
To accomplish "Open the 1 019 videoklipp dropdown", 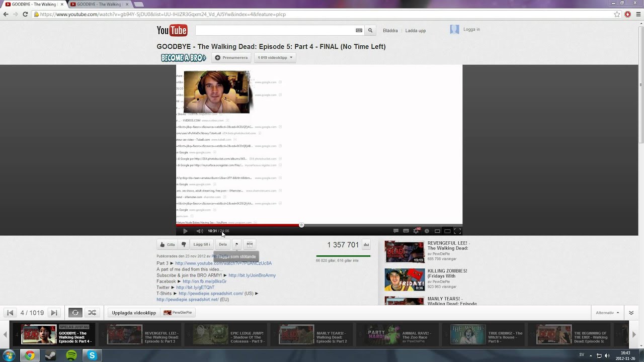I will tap(275, 58).
